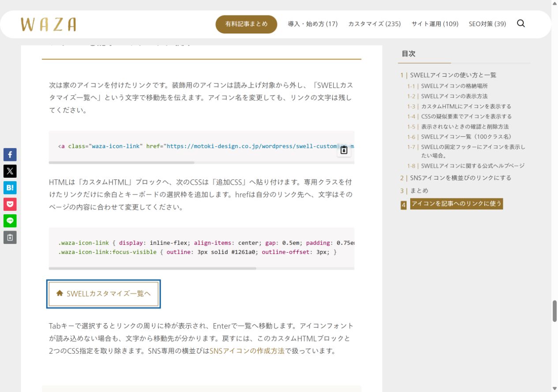Open the SNSアイコンの作成方法 link
558x392 pixels.
click(247, 351)
